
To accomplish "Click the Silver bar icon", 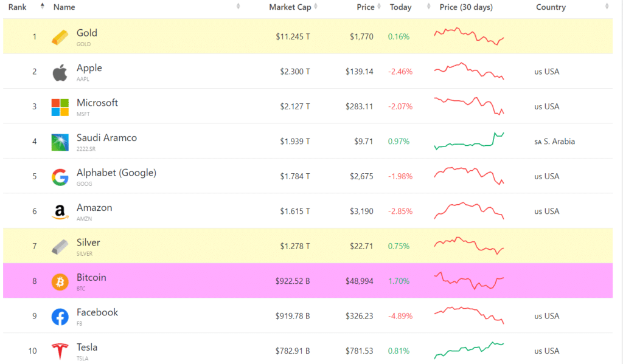I will (60, 247).
